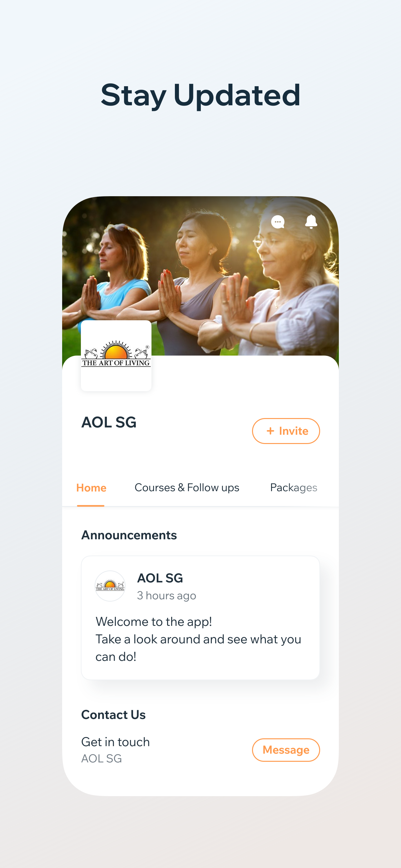This screenshot has height=868, width=401.
Task: Tap the Contact Us section heading
Action: 113,715
